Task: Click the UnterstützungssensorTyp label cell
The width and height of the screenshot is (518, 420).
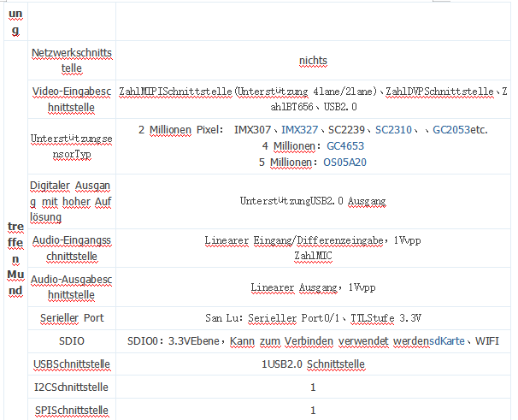Action: [72, 145]
